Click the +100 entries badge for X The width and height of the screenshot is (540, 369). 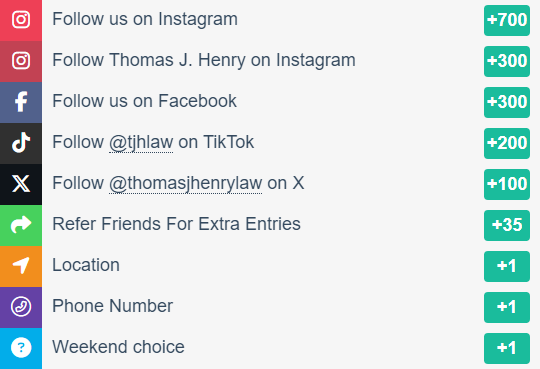pyautogui.click(x=507, y=184)
